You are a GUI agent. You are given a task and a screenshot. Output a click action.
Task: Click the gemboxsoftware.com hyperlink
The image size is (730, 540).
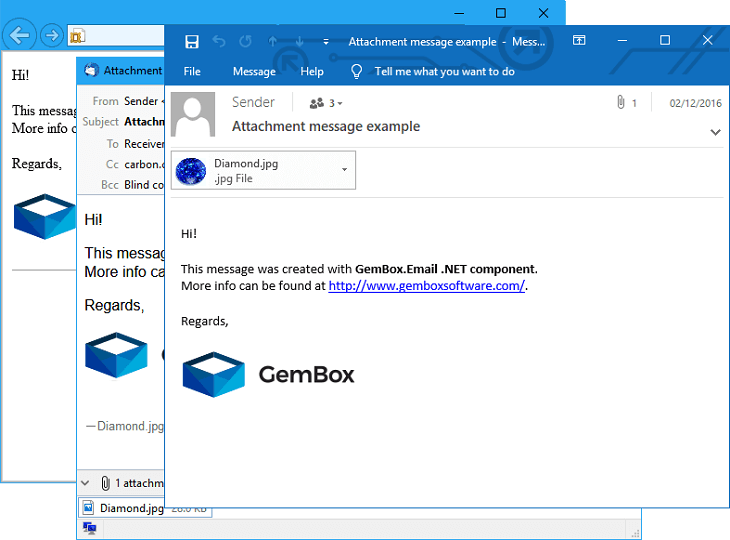pos(426,286)
